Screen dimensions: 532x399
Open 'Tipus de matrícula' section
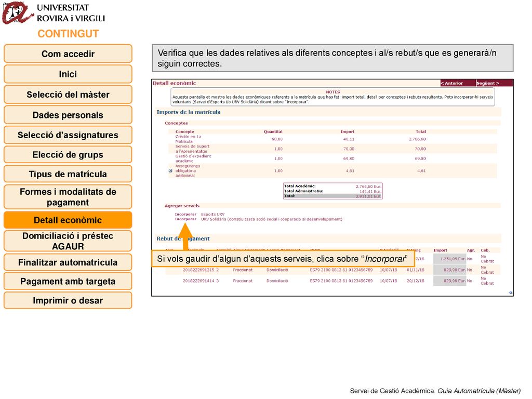68,174
